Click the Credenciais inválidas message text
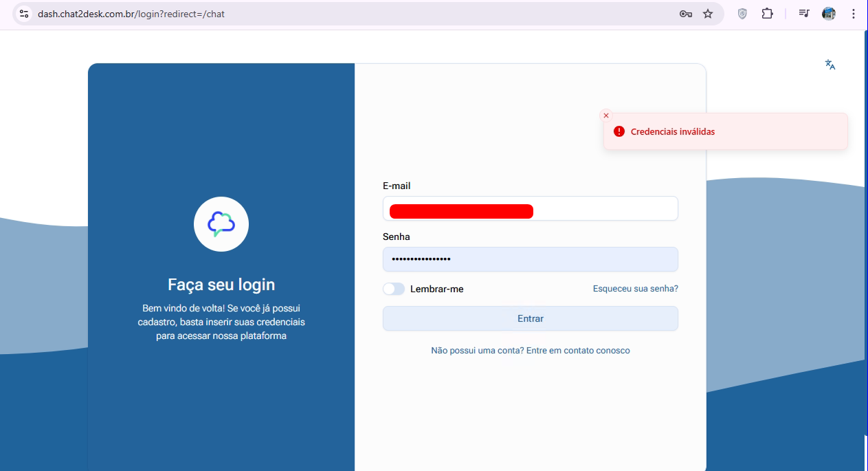This screenshot has height=471, width=868. pyautogui.click(x=673, y=131)
